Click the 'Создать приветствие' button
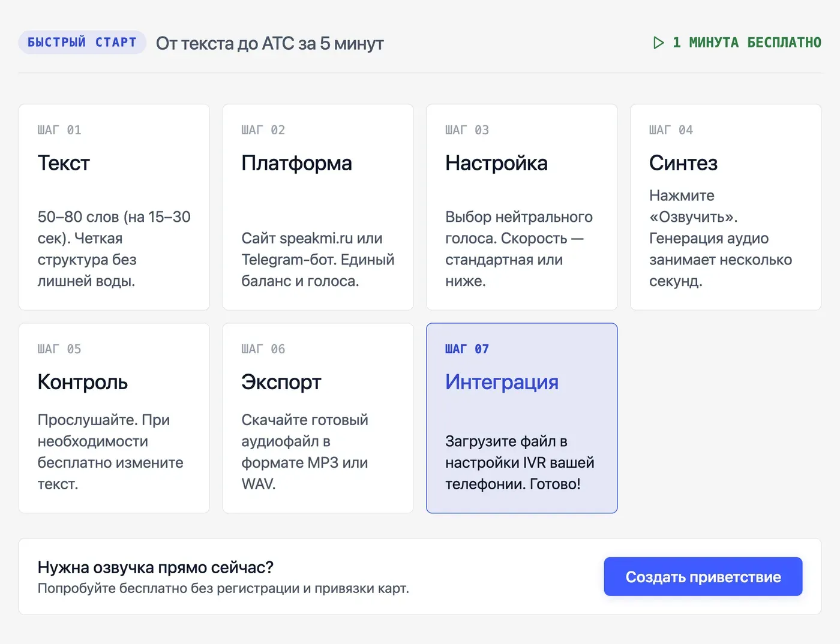The height and width of the screenshot is (644, 840). click(703, 576)
